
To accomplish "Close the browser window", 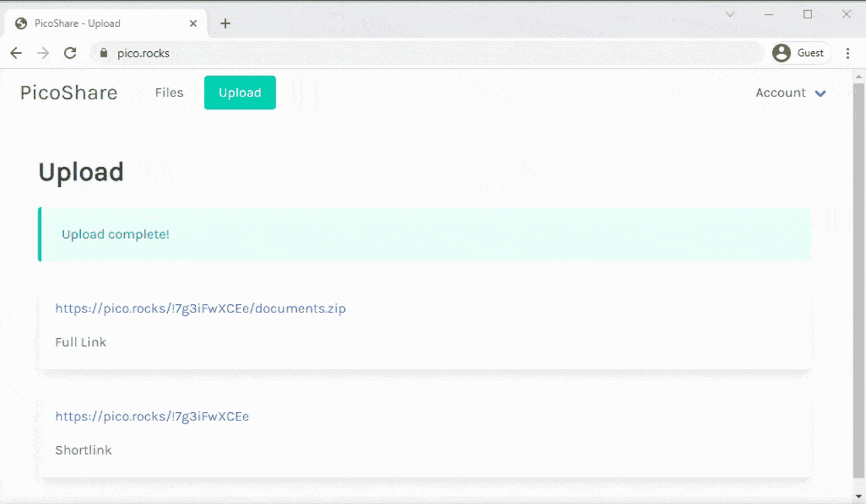I will pyautogui.click(x=846, y=14).
